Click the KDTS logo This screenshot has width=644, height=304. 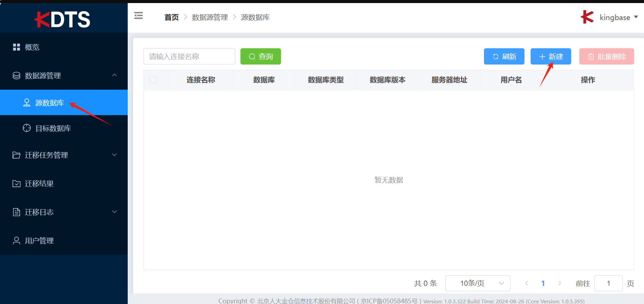tap(63, 19)
